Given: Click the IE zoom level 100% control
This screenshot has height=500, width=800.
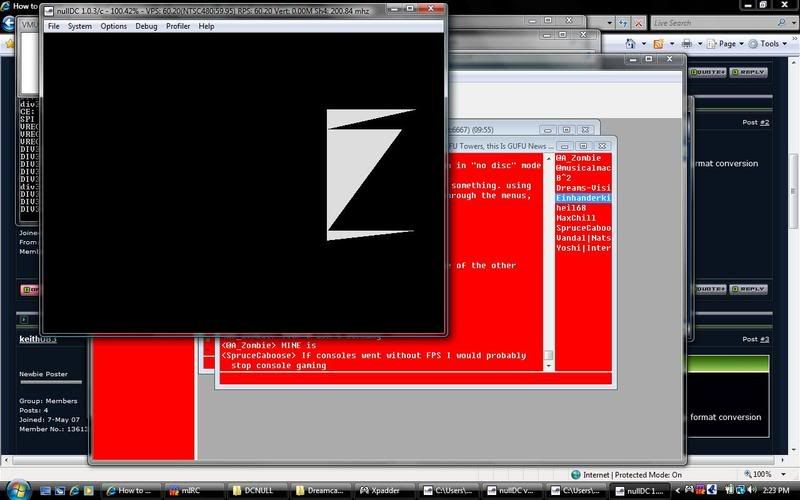Looking at the screenshot, I should click(x=764, y=474).
